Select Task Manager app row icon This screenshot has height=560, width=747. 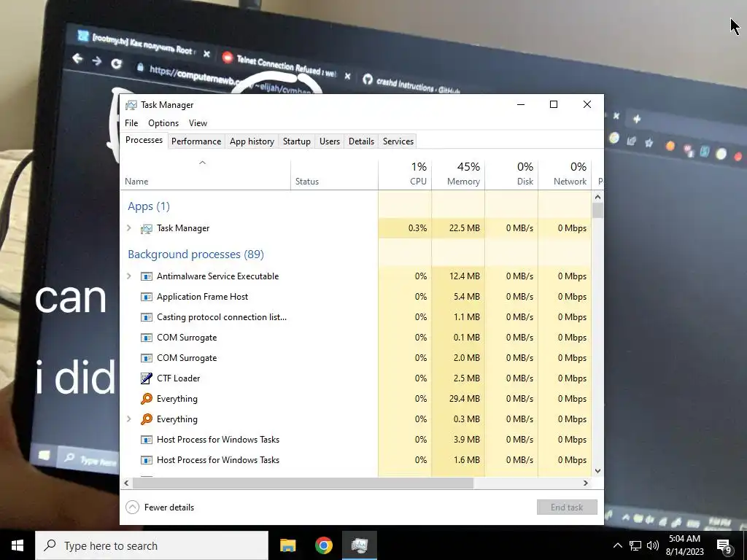coord(146,228)
